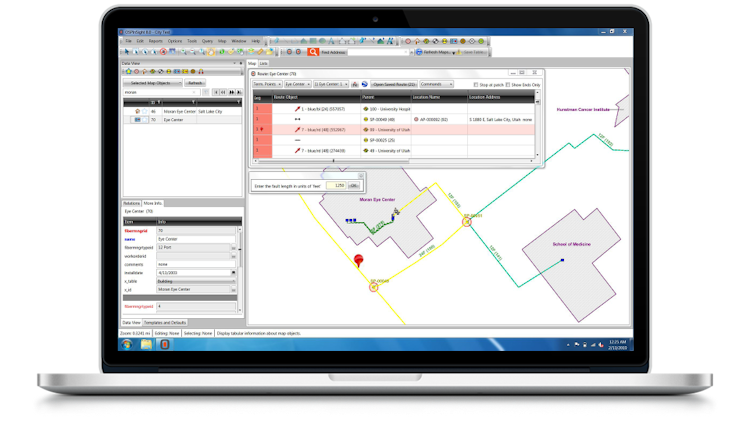Viewport: 750px width, 422px height.
Task: Open the Query menu
Action: click(x=207, y=41)
